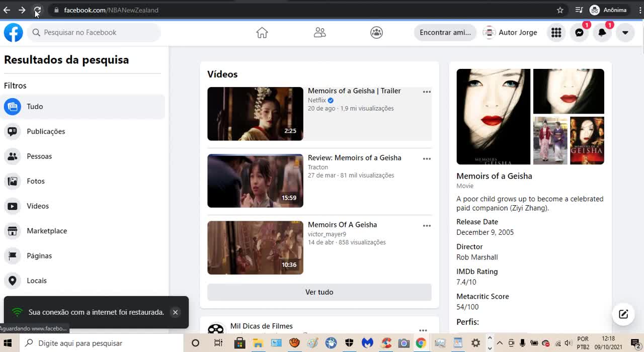Open the Memoirs Of A Geisha video title
The height and width of the screenshot is (352, 644).
point(342,225)
